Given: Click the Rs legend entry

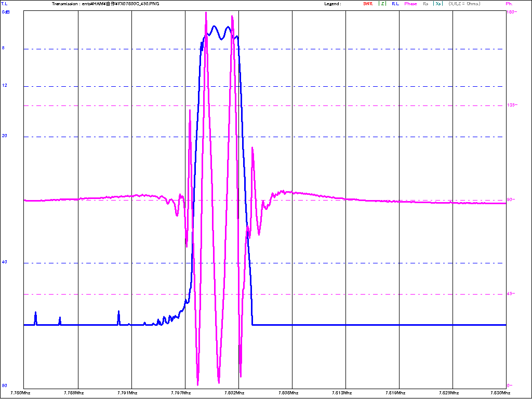Looking at the screenshot, I should tap(425, 4).
